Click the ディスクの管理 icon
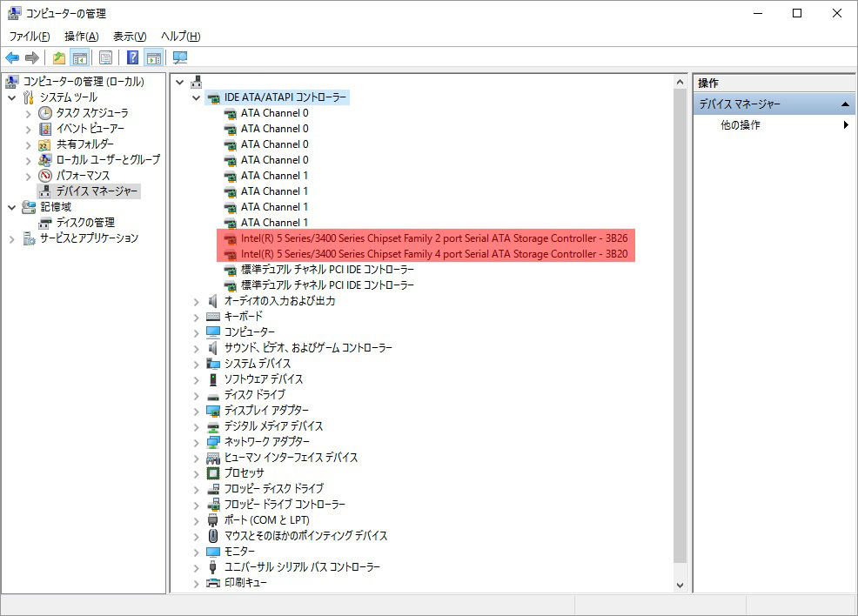Image resolution: width=858 pixels, height=616 pixels. 45,223
